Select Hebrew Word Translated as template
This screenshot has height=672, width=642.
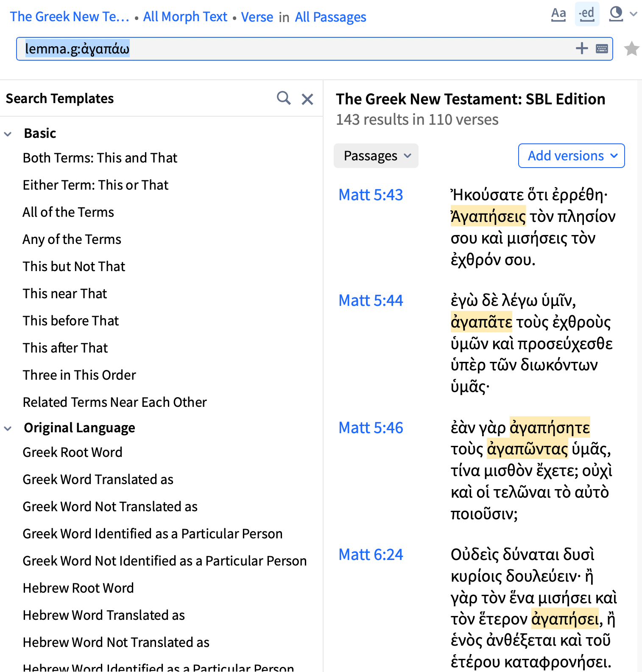pos(104,615)
